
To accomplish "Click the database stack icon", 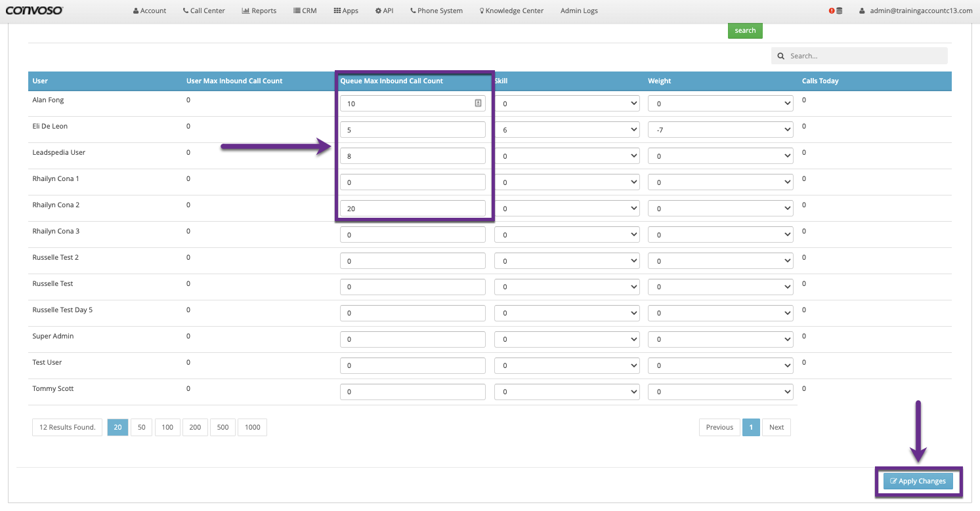I will point(840,11).
